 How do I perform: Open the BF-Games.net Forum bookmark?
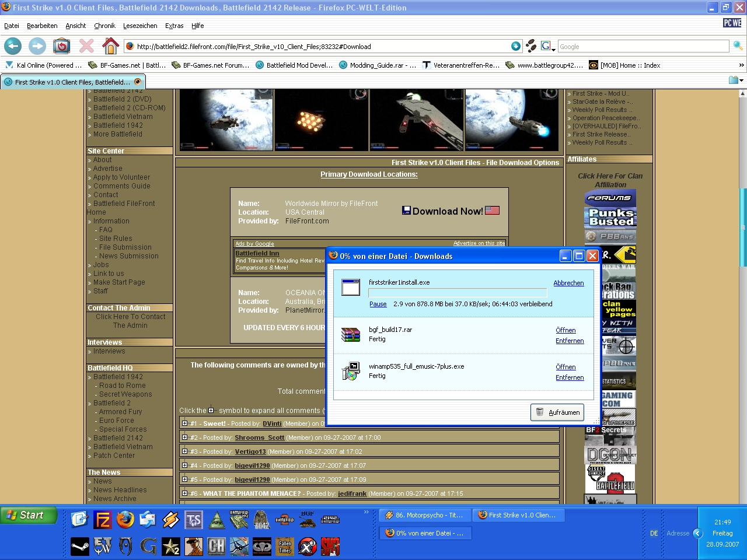pyautogui.click(x=211, y=65)
